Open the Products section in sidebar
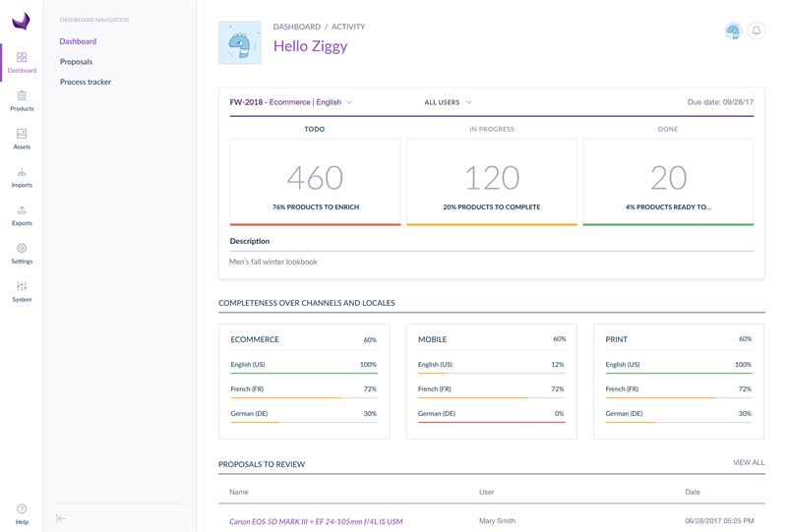Viewport: 787px width, 532px height. pos(22,100)
